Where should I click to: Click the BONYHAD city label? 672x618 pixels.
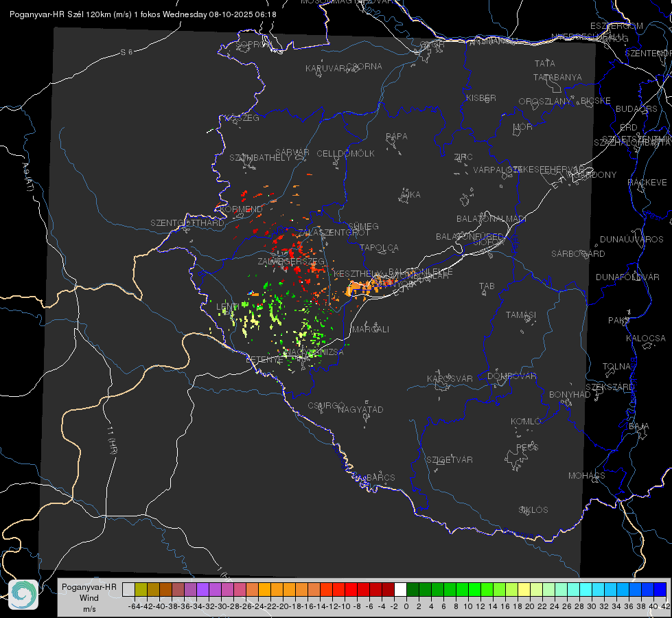coord(570,395)
